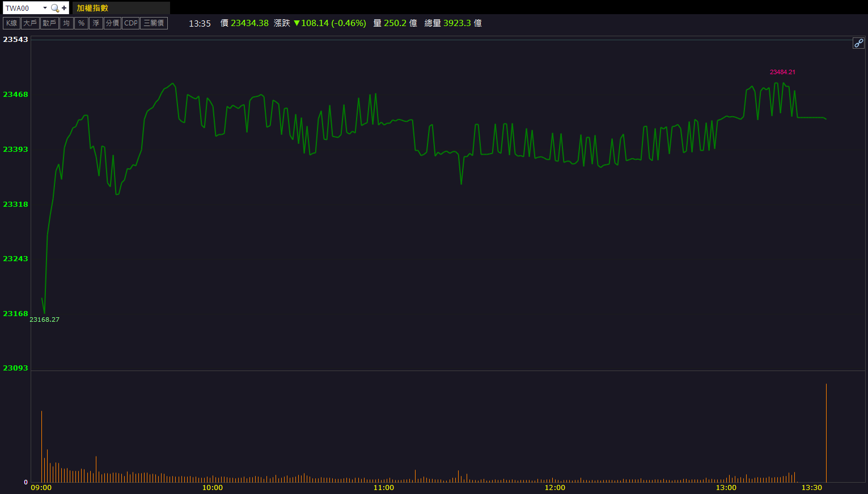Click the 13:30 time axis label
The height and width of the screenshot is (494, 868).
coord(812,487)
